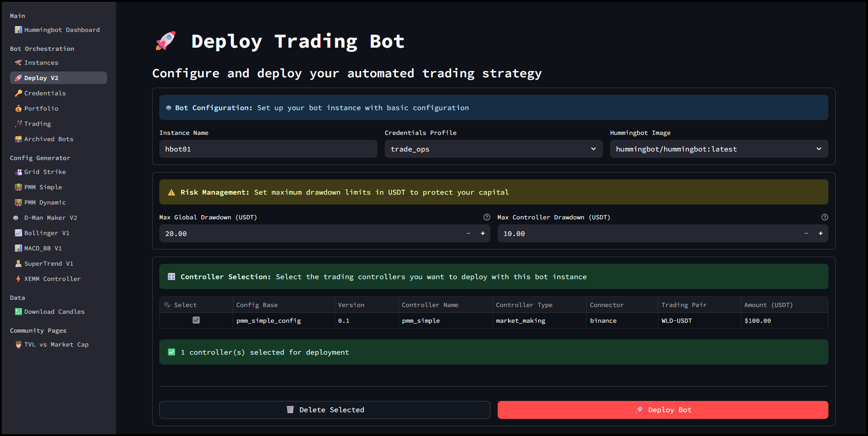Viewport: 868px width, 436px height.
Task: Click the Max Global Drawdown help icon
Action: pyautogui.click(x=486, y=217)
